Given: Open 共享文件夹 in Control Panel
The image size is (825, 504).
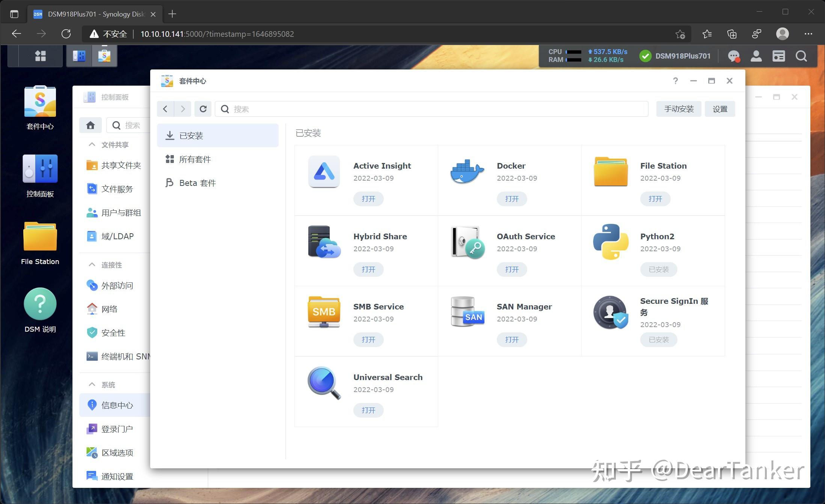Looking at the screenshot, I should point(115,165).
